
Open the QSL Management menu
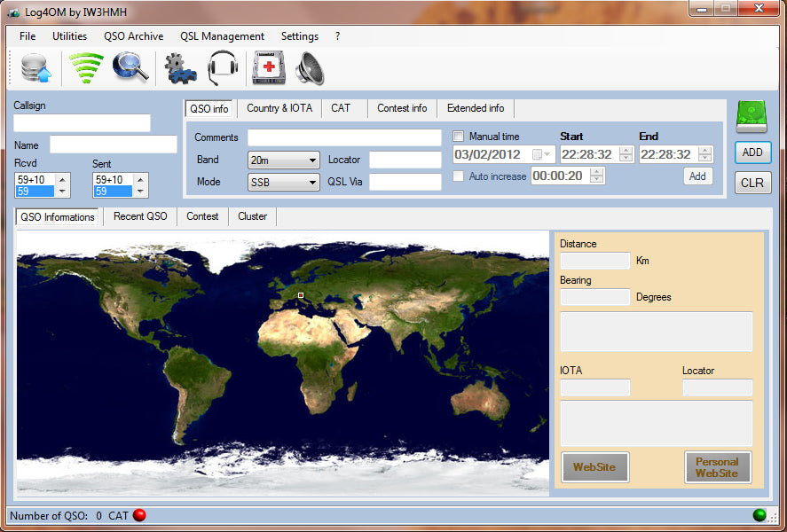[x=222, y=36]
